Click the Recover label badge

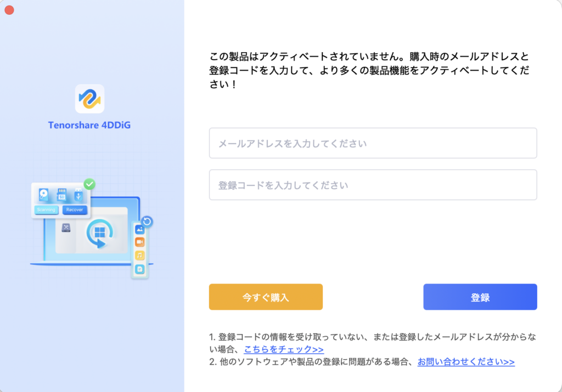click(75, 210)
